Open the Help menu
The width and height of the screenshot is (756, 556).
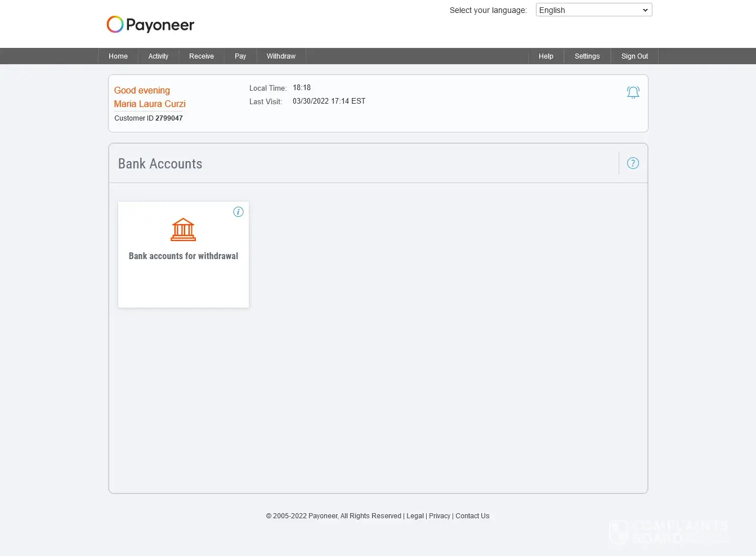pyautogui.click(x=546, y=56)
